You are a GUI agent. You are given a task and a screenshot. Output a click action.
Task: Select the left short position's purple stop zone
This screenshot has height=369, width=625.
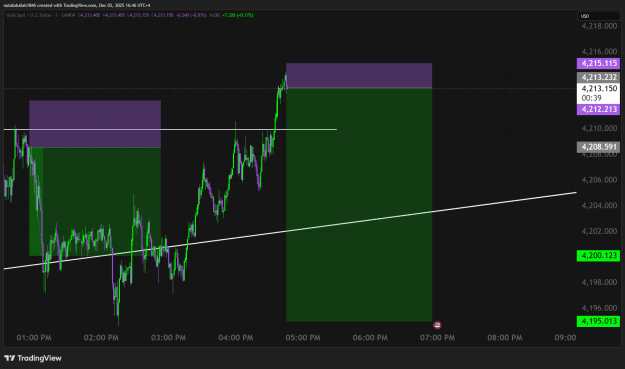[95, 124]
